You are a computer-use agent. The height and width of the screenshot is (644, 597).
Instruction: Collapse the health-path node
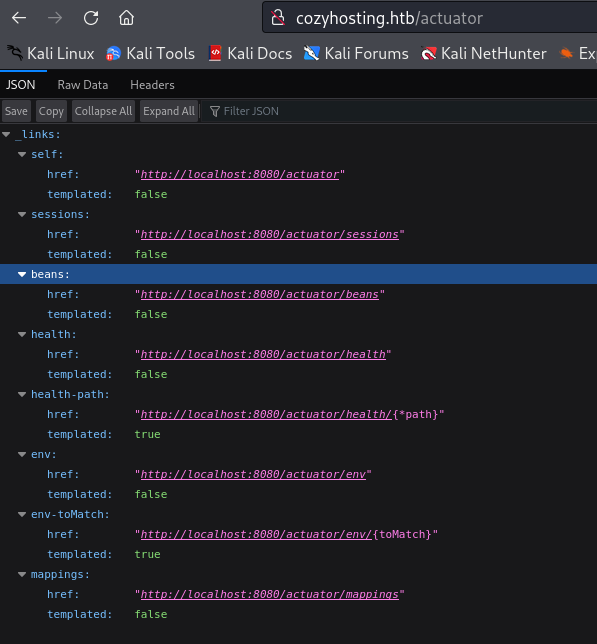click(22, 394)
